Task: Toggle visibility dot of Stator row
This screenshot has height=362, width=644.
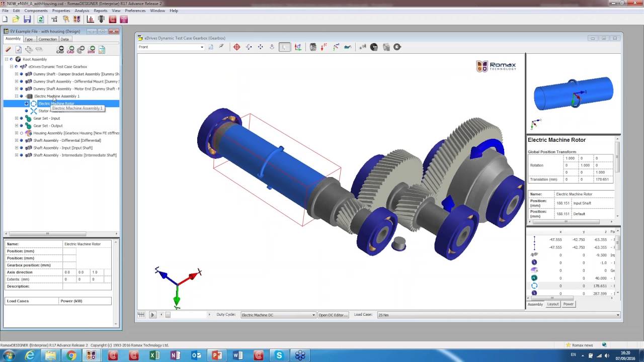Action: coord(26,111)
